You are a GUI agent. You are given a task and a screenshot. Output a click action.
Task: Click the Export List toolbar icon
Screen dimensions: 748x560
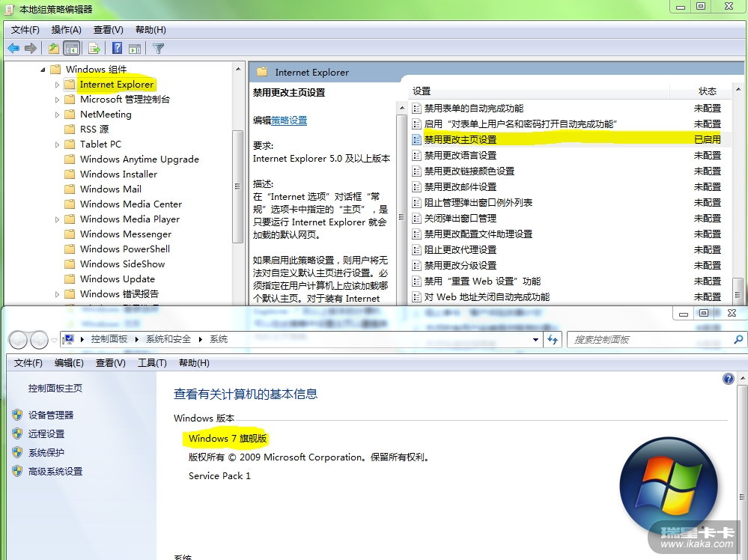94,48
